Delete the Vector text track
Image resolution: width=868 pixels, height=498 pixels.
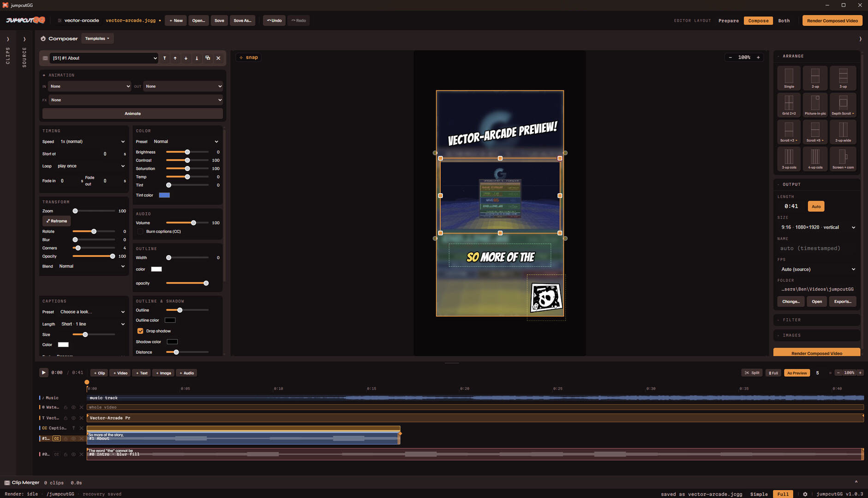coord(82,418)
